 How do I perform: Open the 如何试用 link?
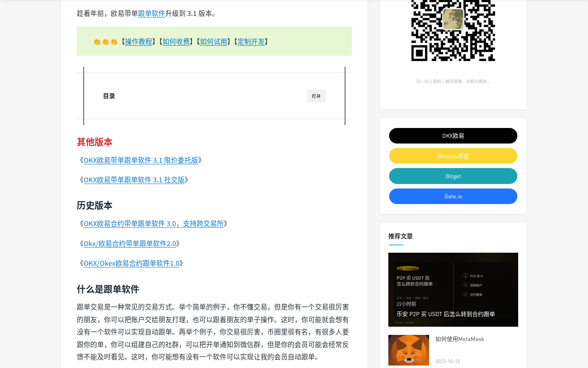[x=214, y=42]
